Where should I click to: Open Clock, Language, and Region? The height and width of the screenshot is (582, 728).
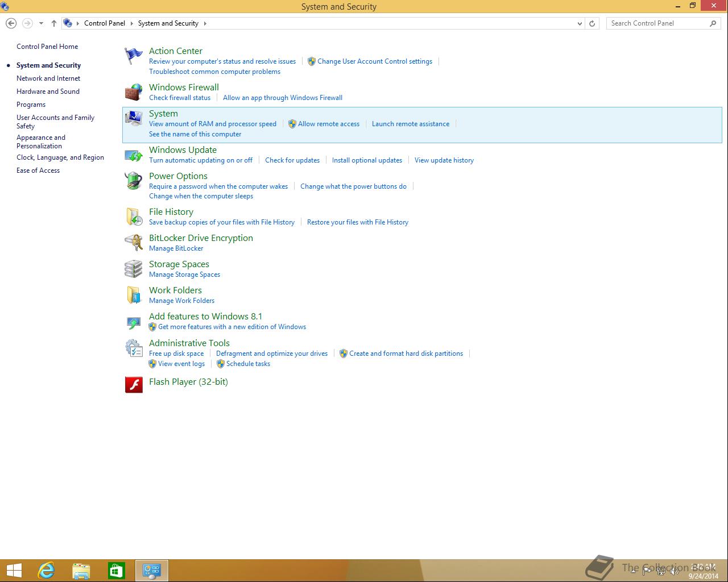click(x=60, y=157)
